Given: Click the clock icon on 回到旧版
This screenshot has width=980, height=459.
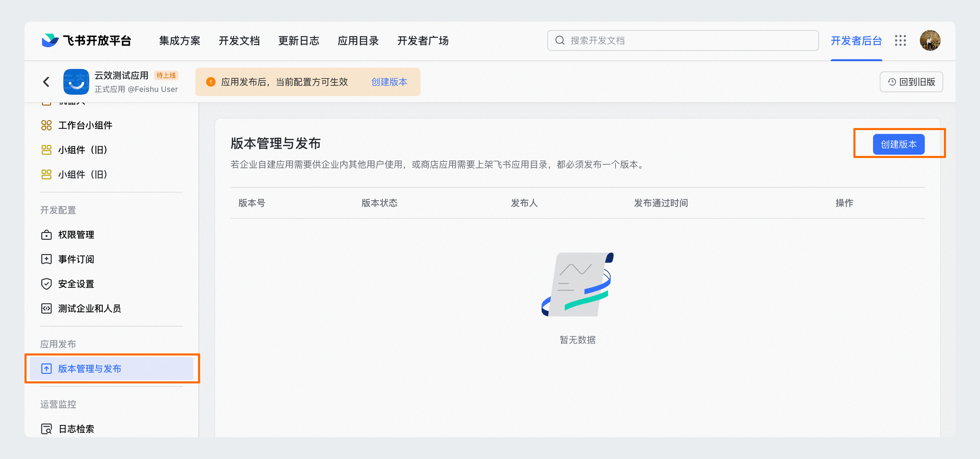Looking at the screenshot, I should tap(892, 82).
